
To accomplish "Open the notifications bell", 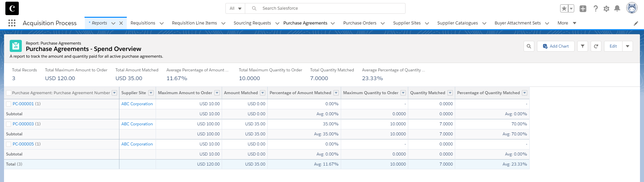I will pos(617,9).
